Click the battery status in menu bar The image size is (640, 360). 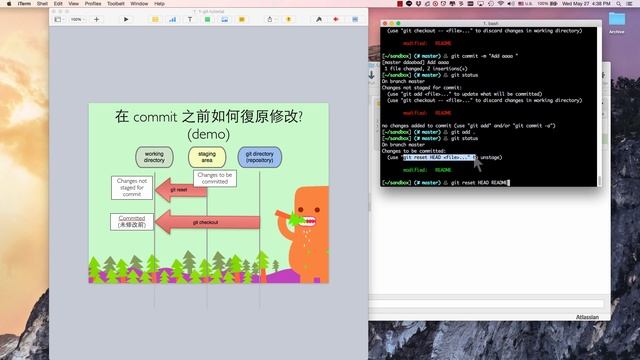click(547, 4)
